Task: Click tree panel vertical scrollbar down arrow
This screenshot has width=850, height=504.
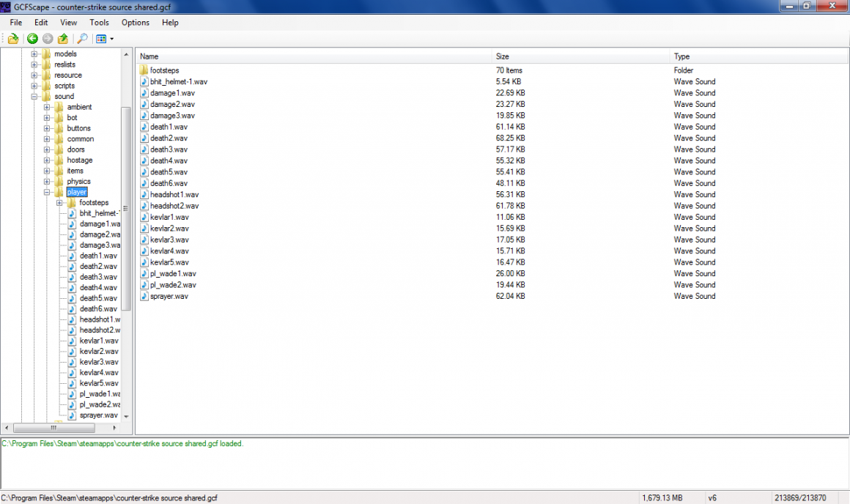Action: [126, 416]
